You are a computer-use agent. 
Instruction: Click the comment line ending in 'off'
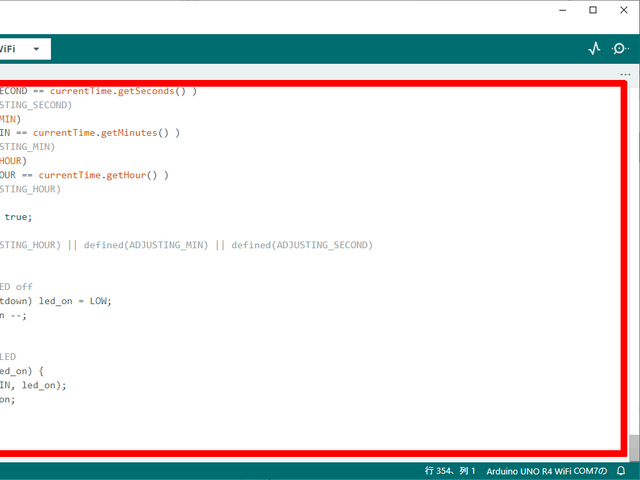click(x=20, y=287)
